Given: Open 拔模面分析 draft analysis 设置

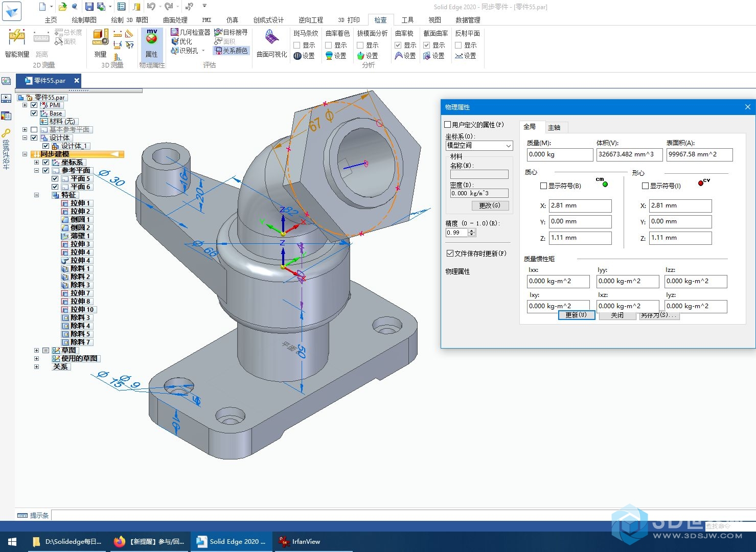Looking at the screenshot, I should pos(368,56).
